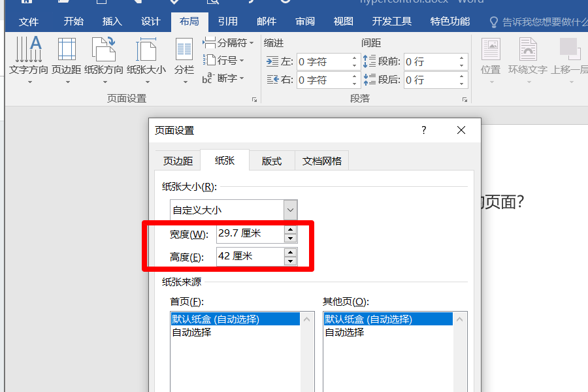
Task: Open the 自定义大小 paper size dropdown
Action: 289,210
